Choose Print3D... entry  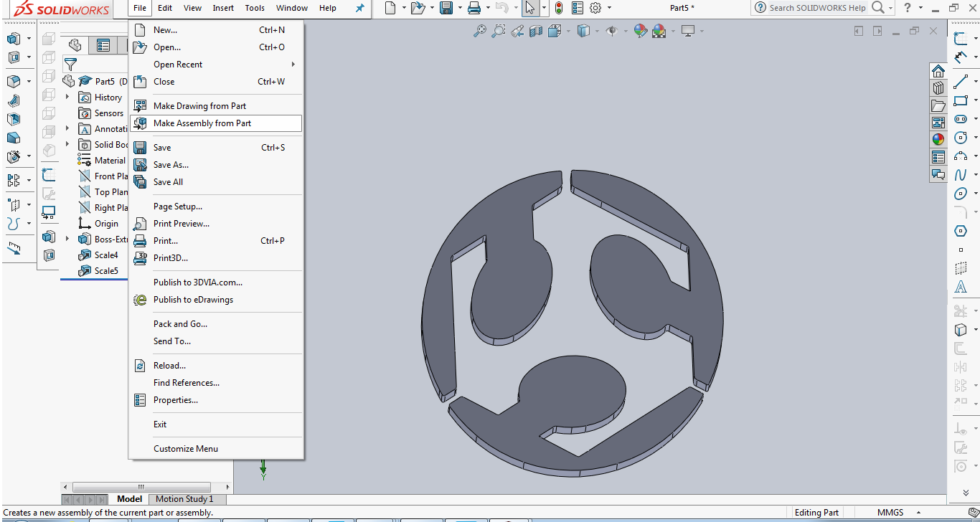(x=216, y=258)
